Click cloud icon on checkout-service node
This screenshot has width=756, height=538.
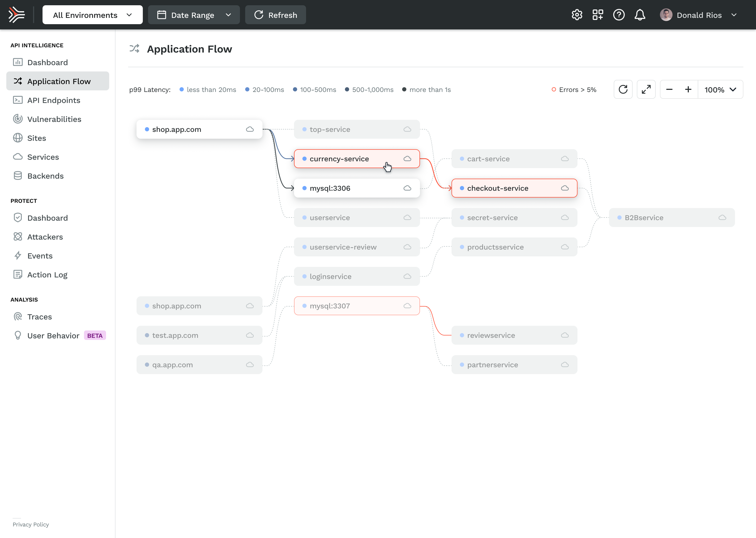pos(565,188)
